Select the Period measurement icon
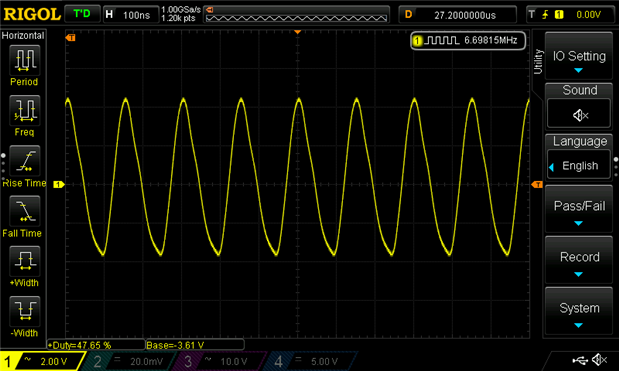This screenshot has height=371, width=619. (x=24, y=60)
